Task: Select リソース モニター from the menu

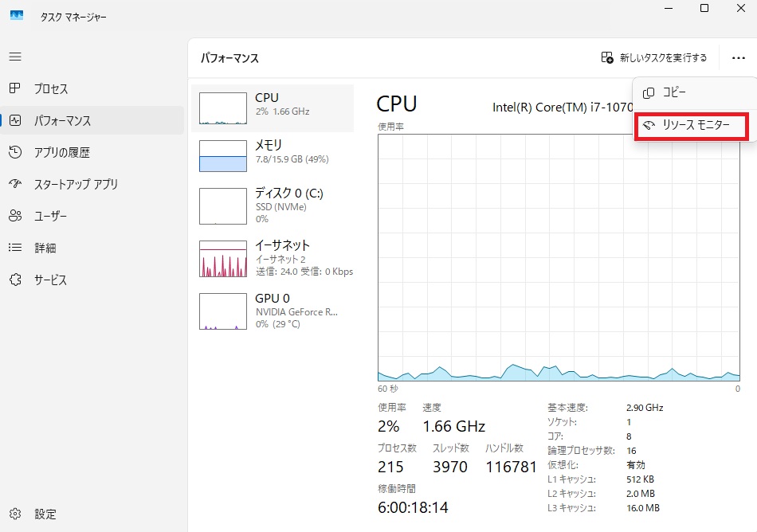Action: point(692,126)
